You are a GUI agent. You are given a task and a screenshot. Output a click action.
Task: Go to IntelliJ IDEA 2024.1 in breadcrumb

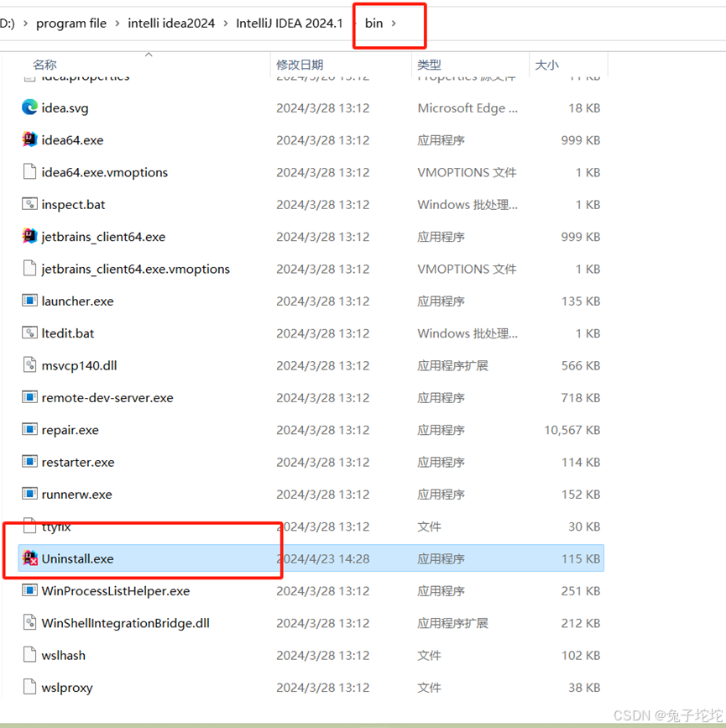(x=290, y=24)
